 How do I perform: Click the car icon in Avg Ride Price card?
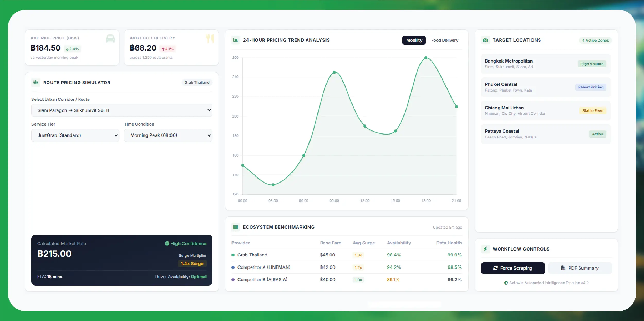pyautogui.click(x=110, y=39)
